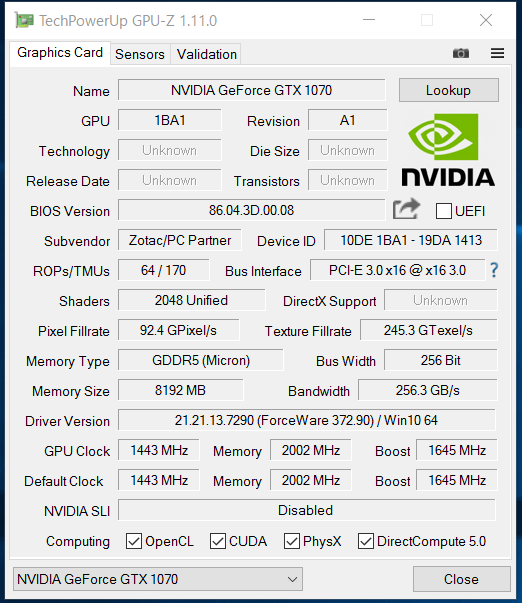Image resolution: width=522 pixels, height=603 pixels.
Task: Select the Graphics Card tab
Action: 60,53
